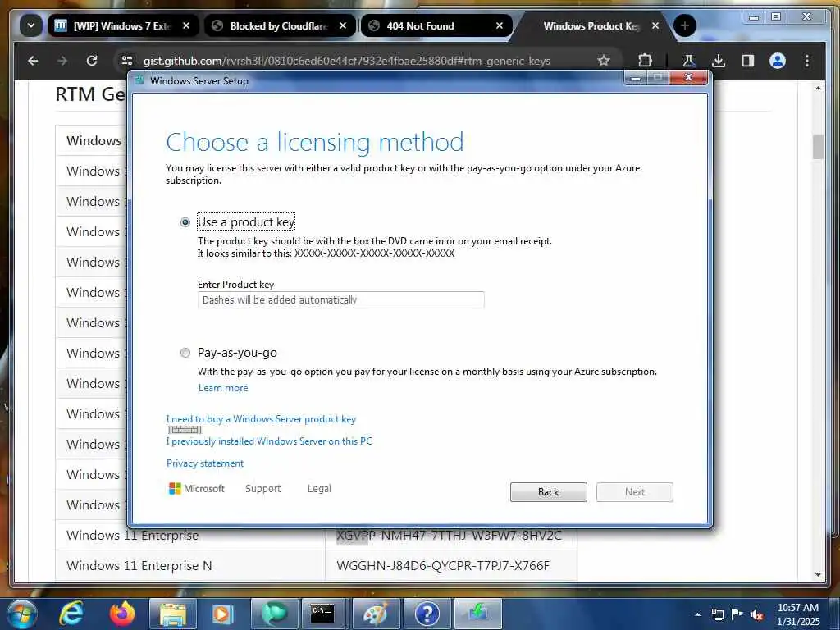Screen dimensions: 840x630
Task: Click the Microsoft logo in setup footer
Action: (197, 489)
